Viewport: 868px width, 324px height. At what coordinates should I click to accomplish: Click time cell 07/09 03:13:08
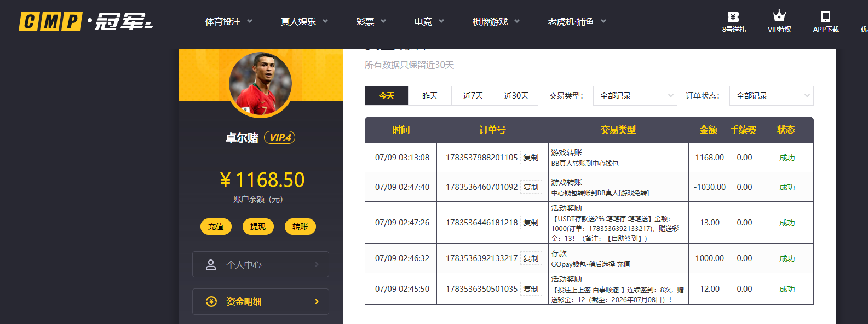[402, 158]
